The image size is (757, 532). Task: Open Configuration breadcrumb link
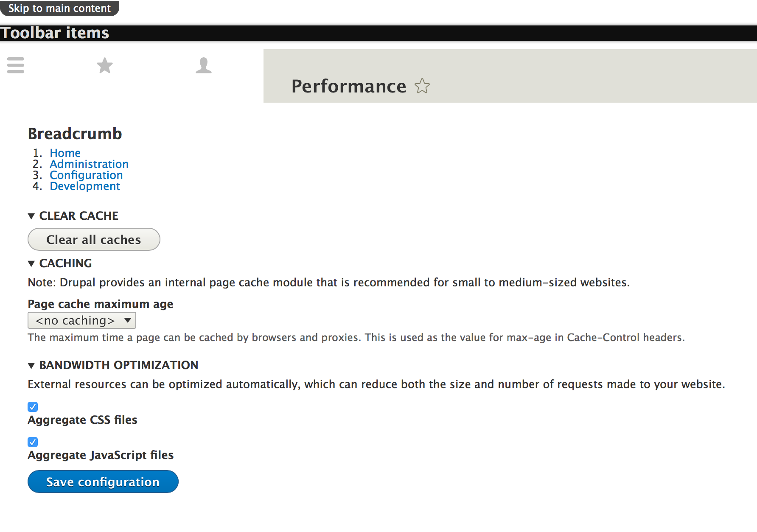tap(86, 175)
